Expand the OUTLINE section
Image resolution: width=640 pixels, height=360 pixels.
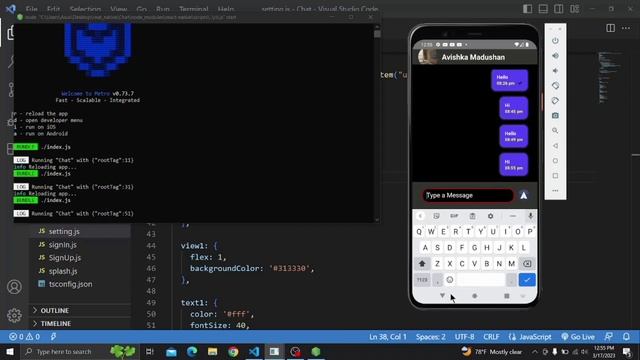coord(55,311)
